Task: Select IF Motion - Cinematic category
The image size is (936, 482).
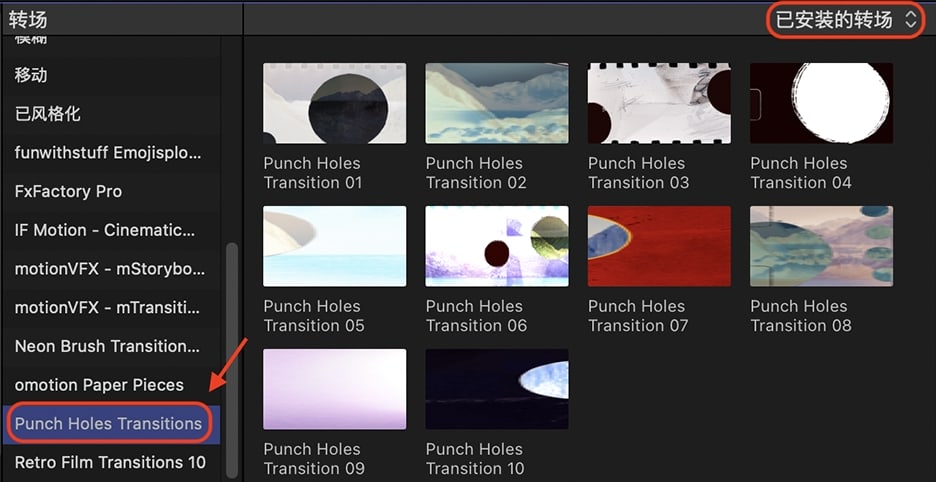Action: tap(105, 230)
